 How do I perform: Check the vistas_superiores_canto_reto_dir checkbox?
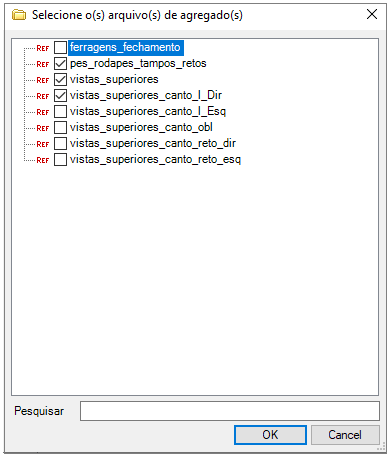pyautogui.click(x=60, y=144)
